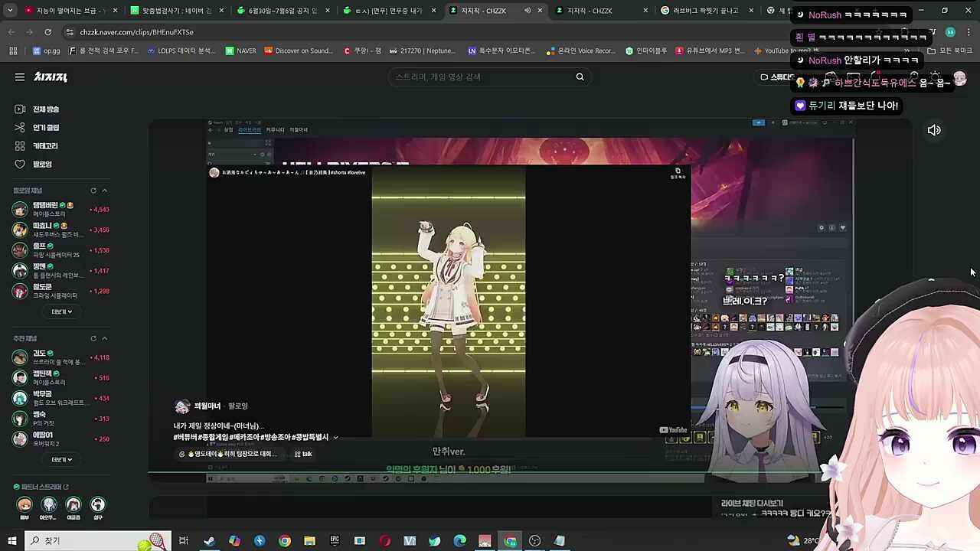Open 박우글 recommended channel
The width and height of the screenshot is (980, 551).
(61, 398)
